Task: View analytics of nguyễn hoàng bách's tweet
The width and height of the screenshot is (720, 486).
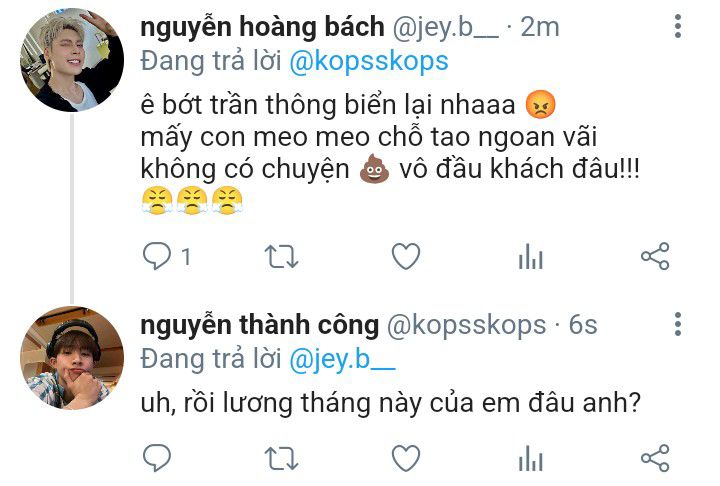Action: tap(531, 256)
